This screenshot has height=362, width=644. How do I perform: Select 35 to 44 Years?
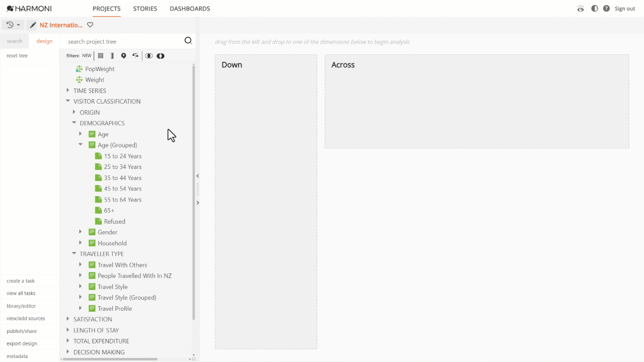123,177
